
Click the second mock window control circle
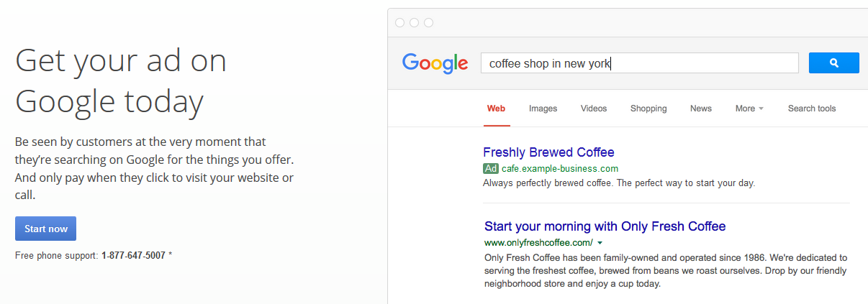pyautogui.click(x=414, y=23)
